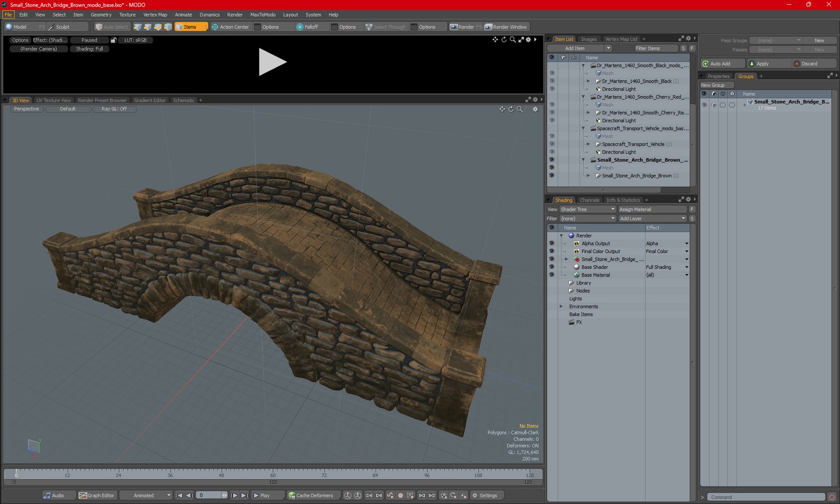Open the Graph Editor
Screen dimensions: 840x504
tap(97, 496)
